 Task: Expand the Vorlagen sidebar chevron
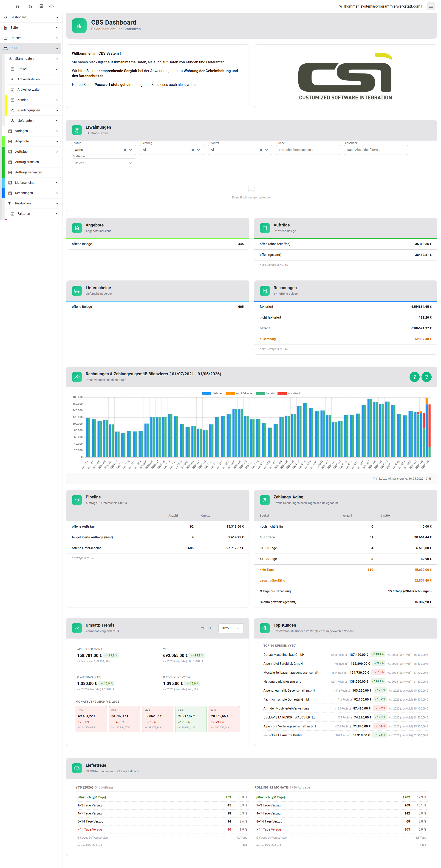coord(57,131)
